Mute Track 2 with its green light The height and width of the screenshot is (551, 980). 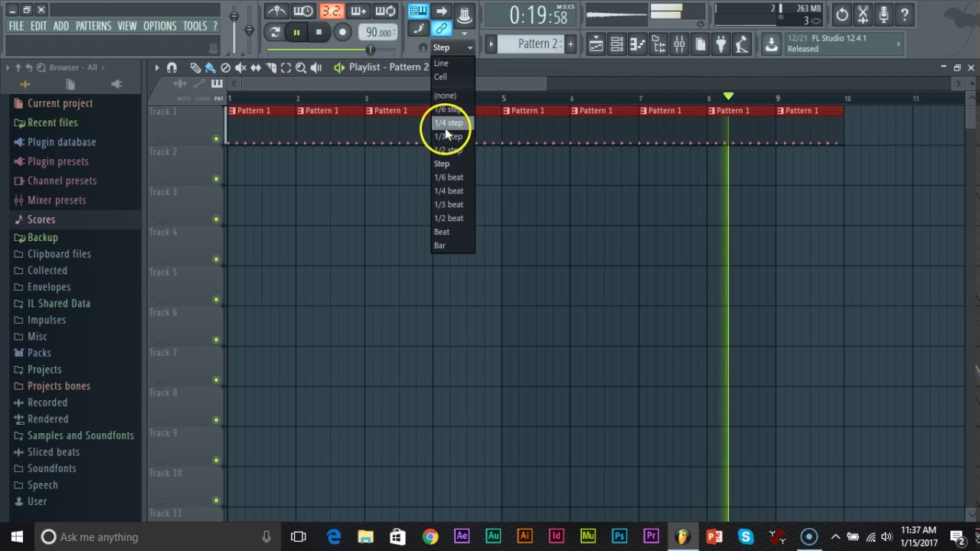[x=216, y=179]
